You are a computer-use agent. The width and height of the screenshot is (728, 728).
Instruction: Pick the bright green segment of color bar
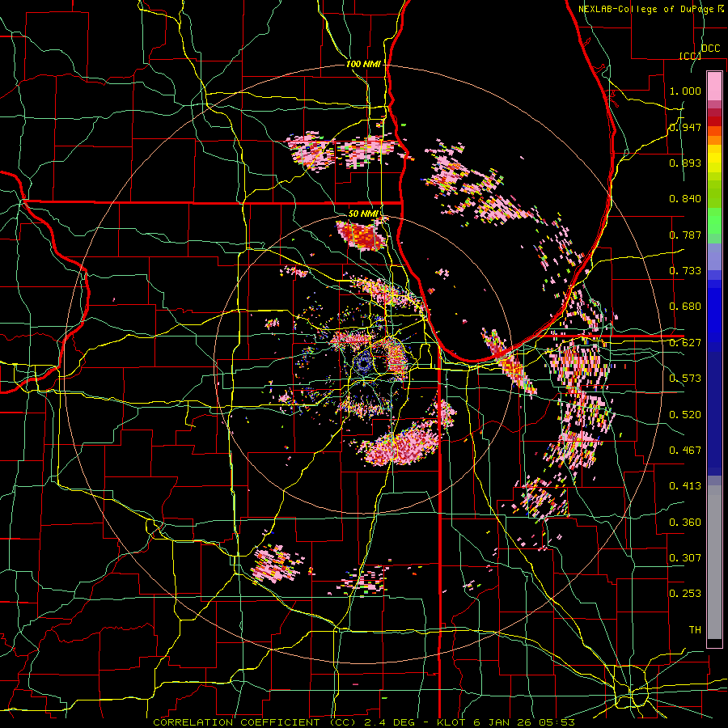(714, 221)
